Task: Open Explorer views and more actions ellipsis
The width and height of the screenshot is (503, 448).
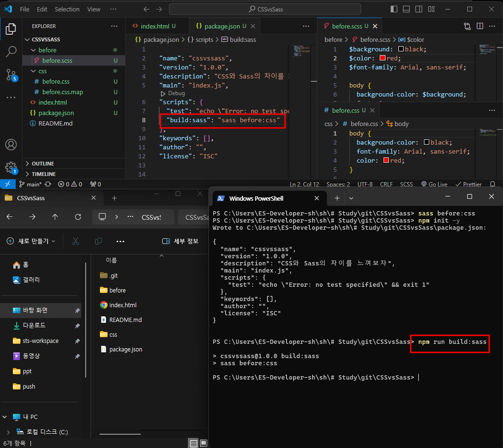Action: [x=114, y=26]
